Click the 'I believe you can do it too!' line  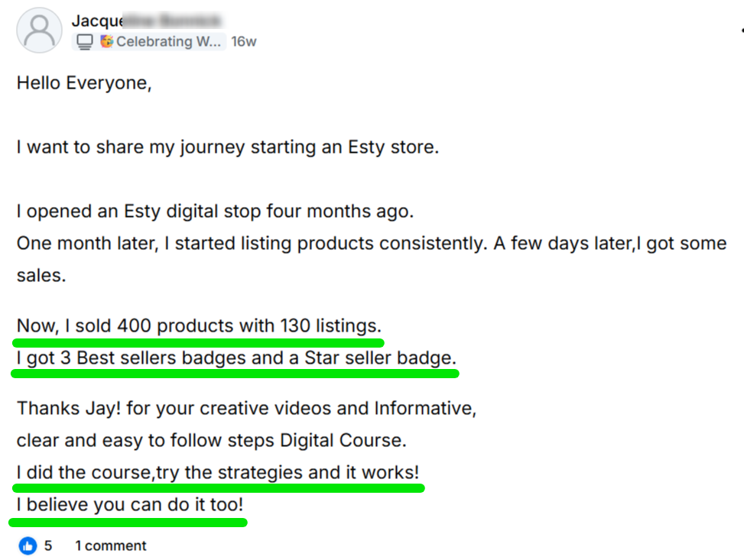(x=130, y=504)
